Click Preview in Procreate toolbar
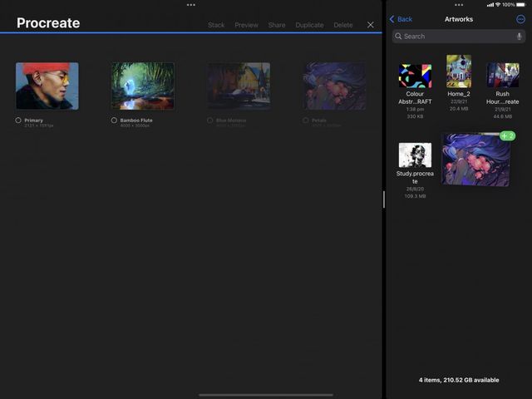 [x=246, y=25]
